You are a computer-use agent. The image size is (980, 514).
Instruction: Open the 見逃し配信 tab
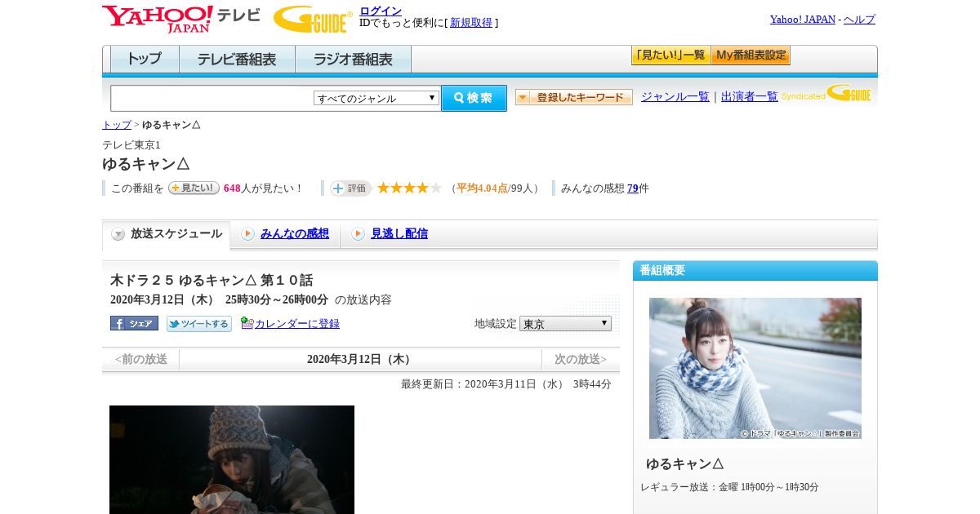coord(399,234)
